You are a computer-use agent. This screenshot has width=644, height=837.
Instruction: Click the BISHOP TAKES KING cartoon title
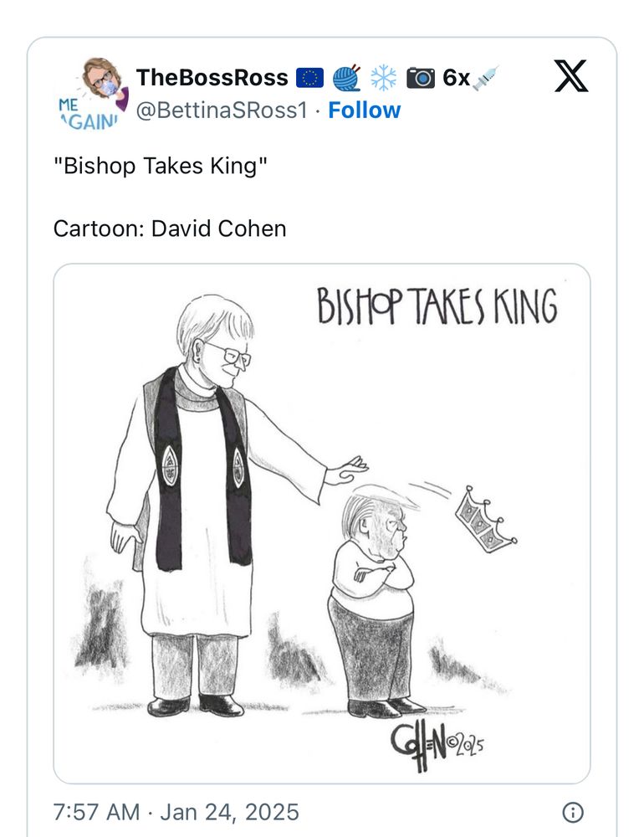tap(437, 306)
